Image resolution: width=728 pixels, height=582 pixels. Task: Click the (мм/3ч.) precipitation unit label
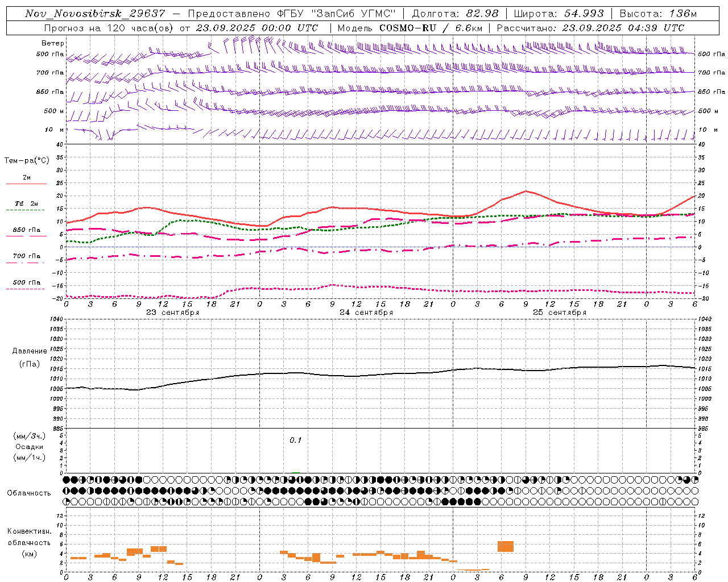coord(30,436)
